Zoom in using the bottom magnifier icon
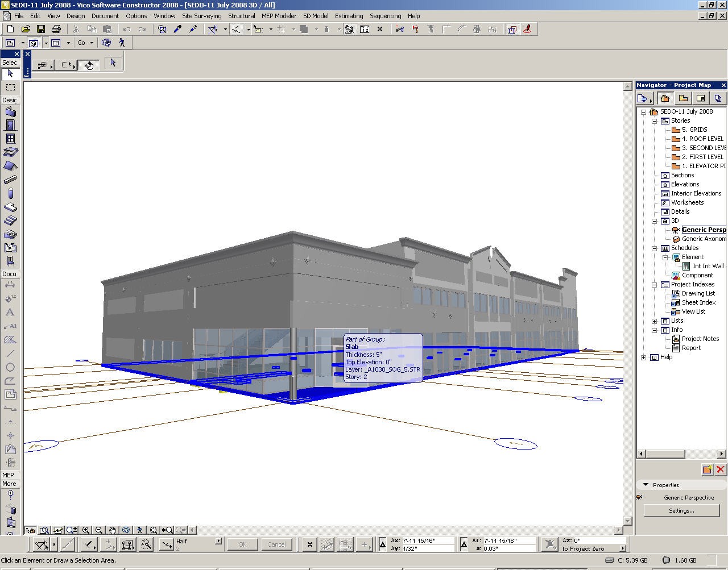Viewport: 728px width, 570px height. coord(86,530)
